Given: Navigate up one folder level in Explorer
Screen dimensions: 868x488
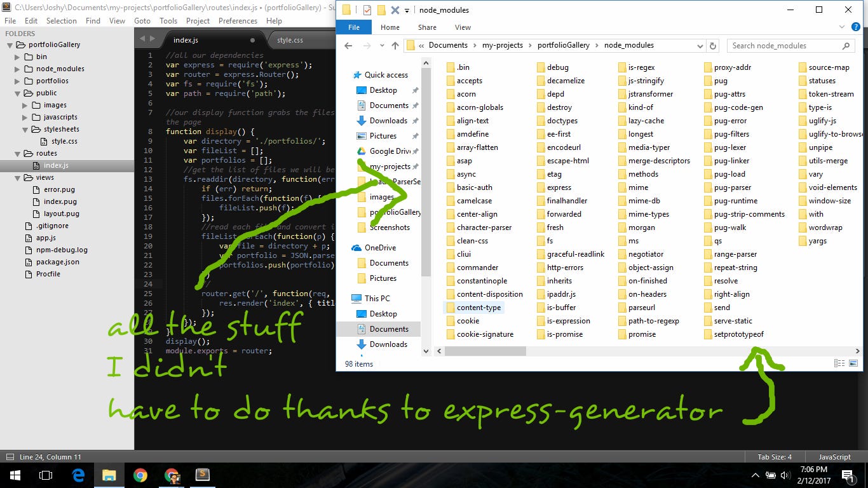Looking at the screenshot, I should [x=395, y=45].
